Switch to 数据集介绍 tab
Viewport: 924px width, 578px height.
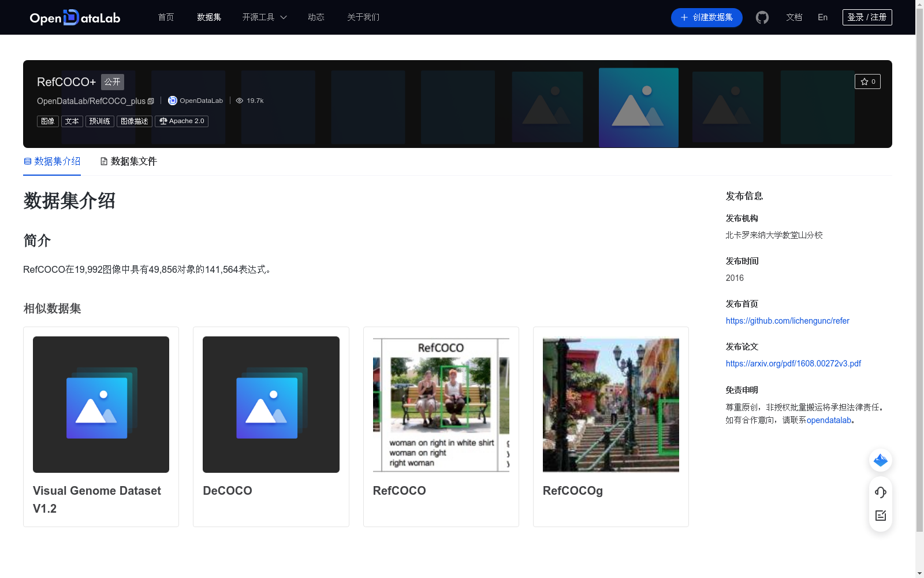pos(52,161)
